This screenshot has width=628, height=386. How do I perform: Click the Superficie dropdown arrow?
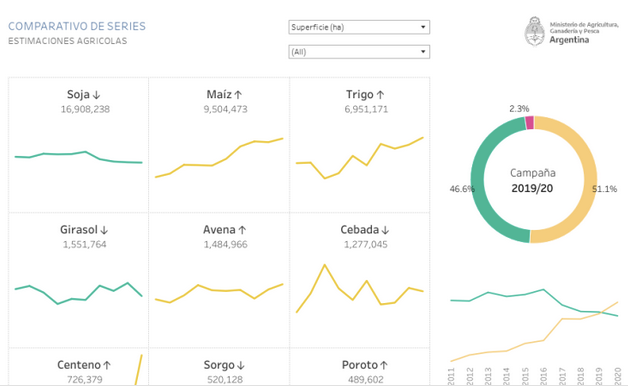[423, 27]
